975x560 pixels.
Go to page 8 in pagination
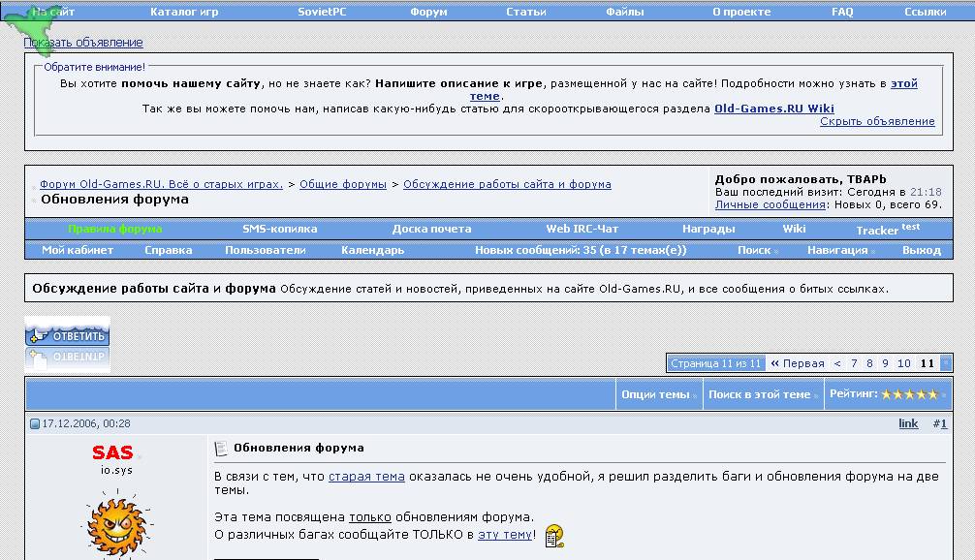(869, 363)
